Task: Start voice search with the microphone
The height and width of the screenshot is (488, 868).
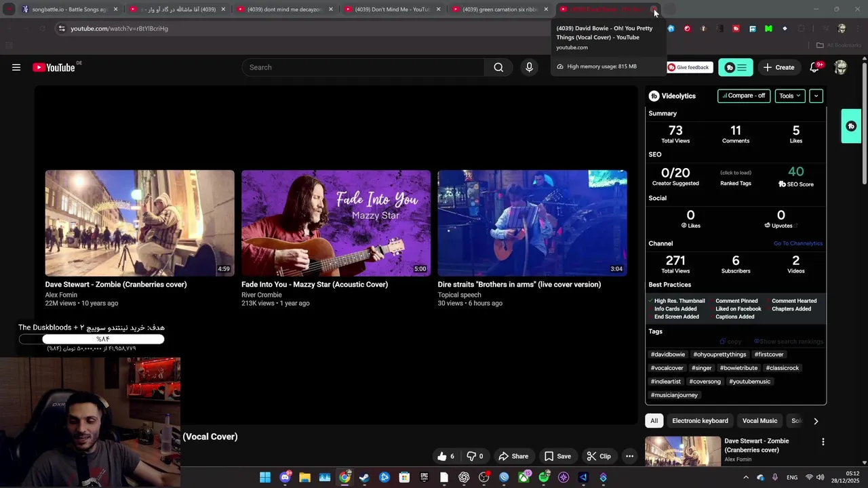Action: [x=530, y=67]
